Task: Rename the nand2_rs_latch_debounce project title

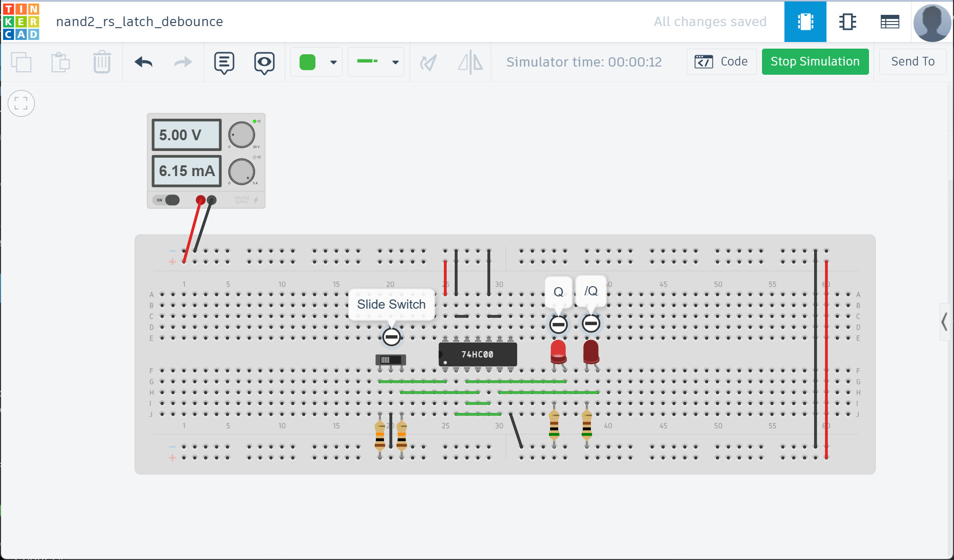Action: (139, 21)
